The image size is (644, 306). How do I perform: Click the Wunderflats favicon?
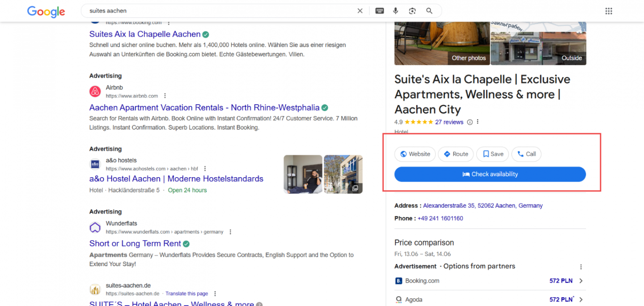tap(95, 227)
